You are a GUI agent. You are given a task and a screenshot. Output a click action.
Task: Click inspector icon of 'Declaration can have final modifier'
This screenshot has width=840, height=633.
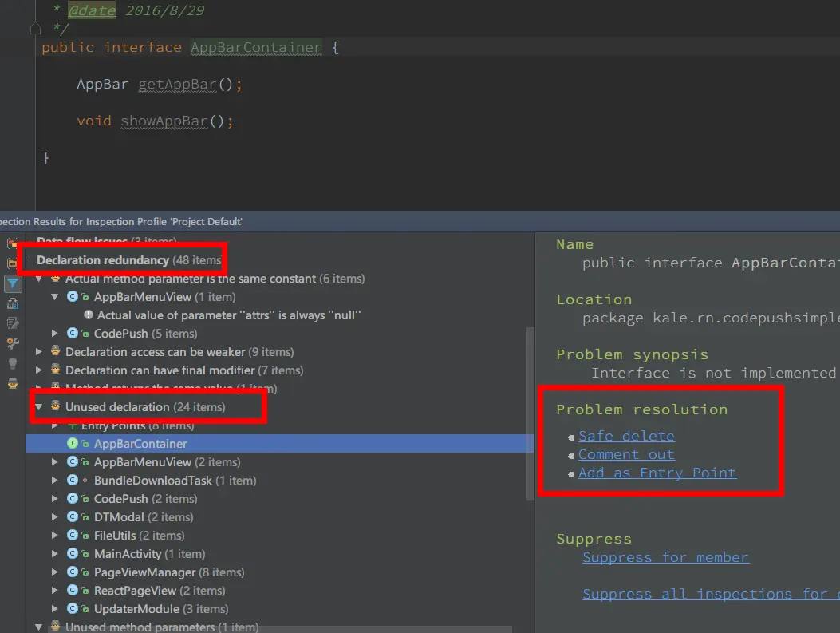[x=55, y=370]
